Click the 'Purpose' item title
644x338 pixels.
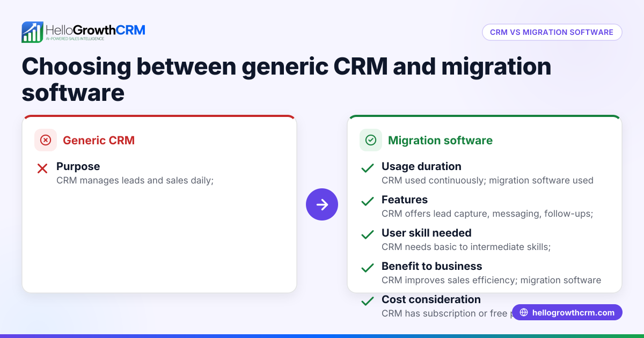point(78,166)
